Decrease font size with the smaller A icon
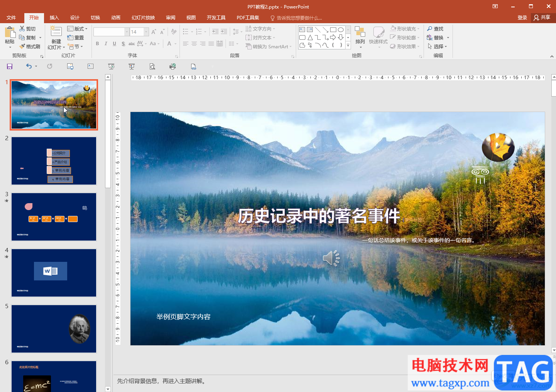 click(162, 32)
